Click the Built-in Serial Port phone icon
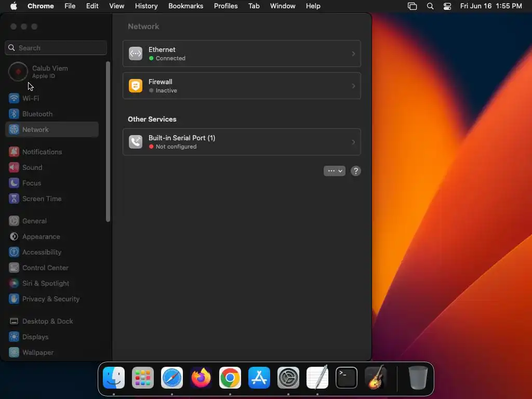The image size is (532, 399). pyautogui.click(x=136, y=142)
